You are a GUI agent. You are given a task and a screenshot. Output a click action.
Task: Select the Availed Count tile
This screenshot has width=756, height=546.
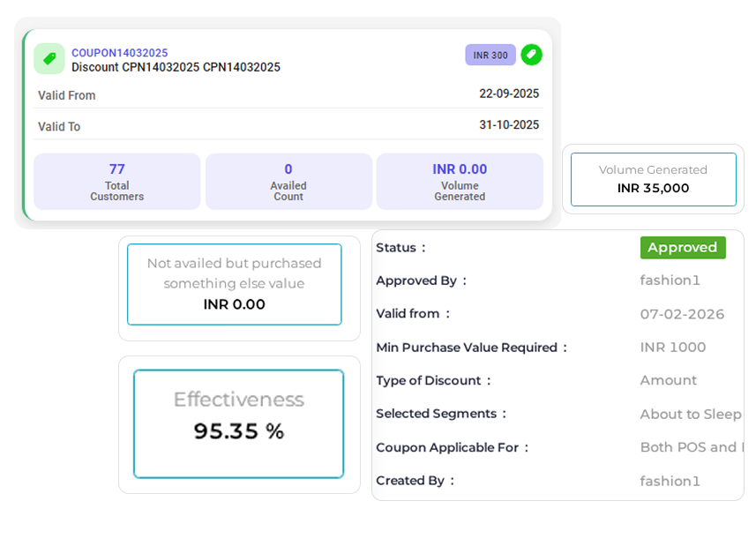tap(288, 182)
